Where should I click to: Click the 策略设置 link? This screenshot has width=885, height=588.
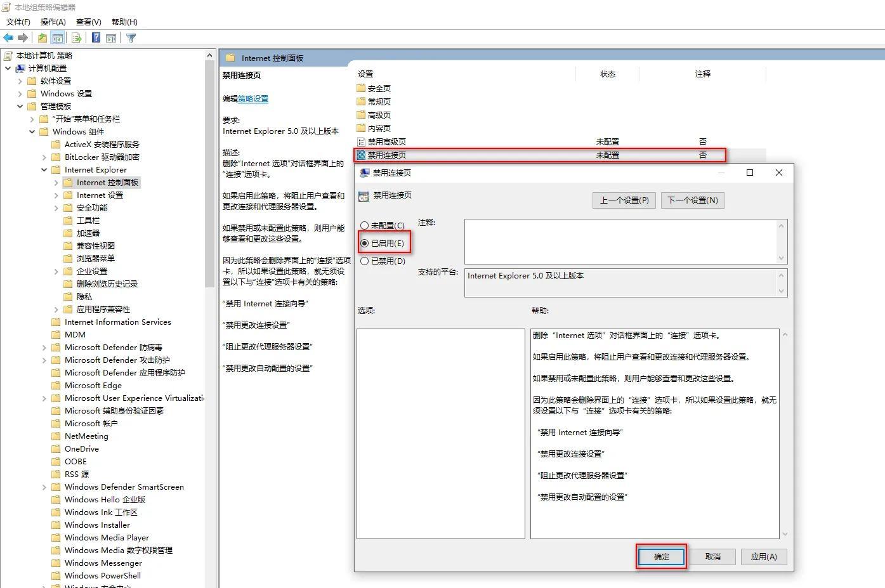pos(253,99)
